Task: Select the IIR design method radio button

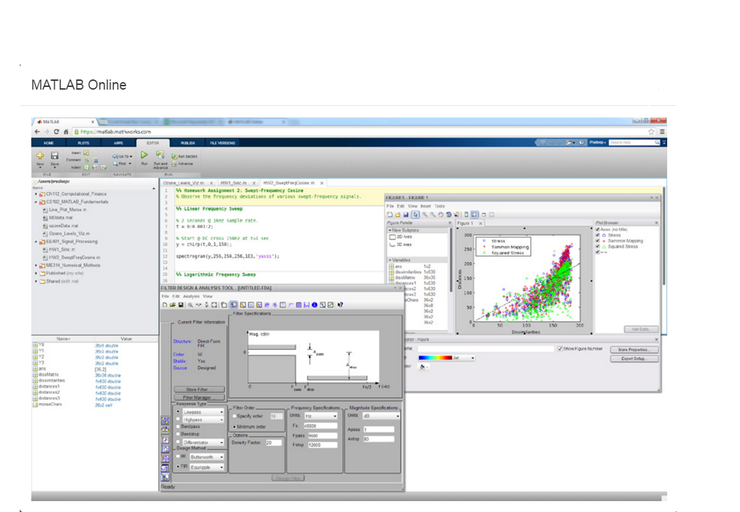Action: pyautogui.click(x=178, y=457)
